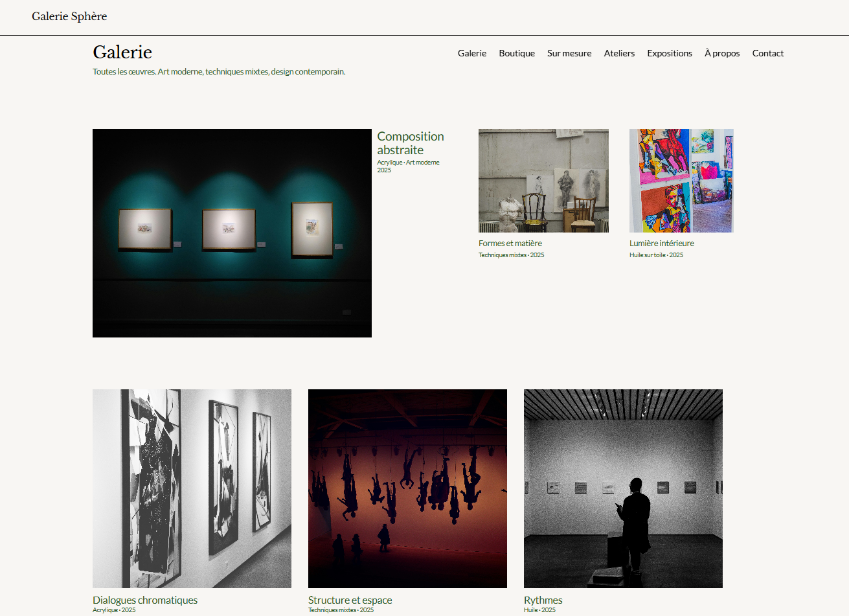Open the Contact page

[768, 53]
